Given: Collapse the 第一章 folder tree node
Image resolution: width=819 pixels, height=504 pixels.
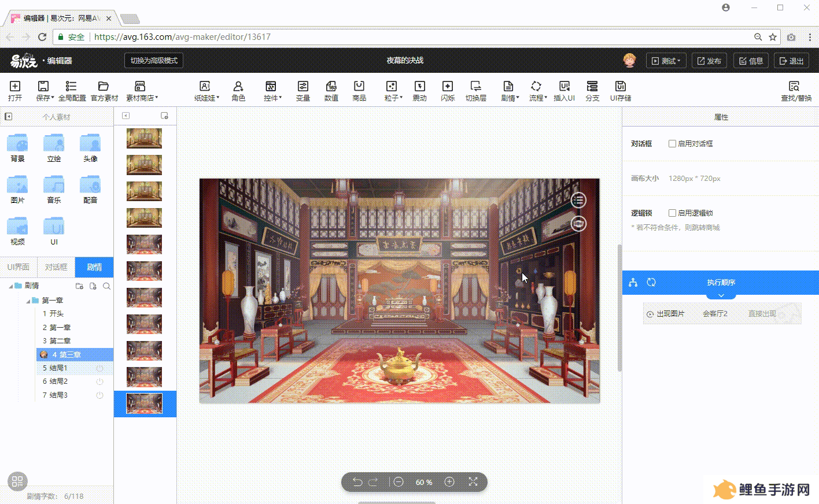Looking at the screenshot, I should [x=28, y=301].
